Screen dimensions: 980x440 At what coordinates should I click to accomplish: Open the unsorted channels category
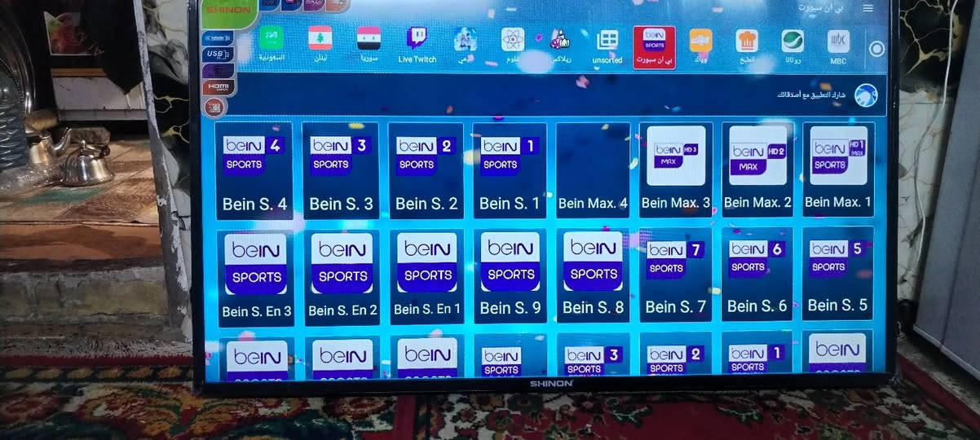click(x=607, y=46)
